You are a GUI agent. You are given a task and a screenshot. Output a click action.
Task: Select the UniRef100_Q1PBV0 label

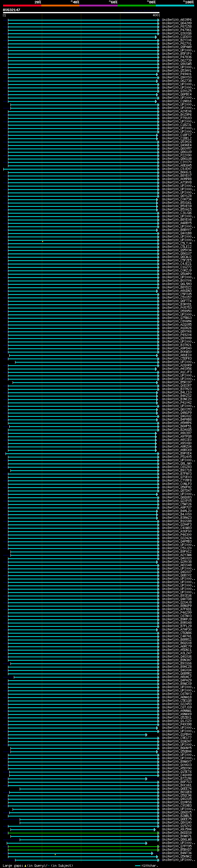click(x=176, y=735)
